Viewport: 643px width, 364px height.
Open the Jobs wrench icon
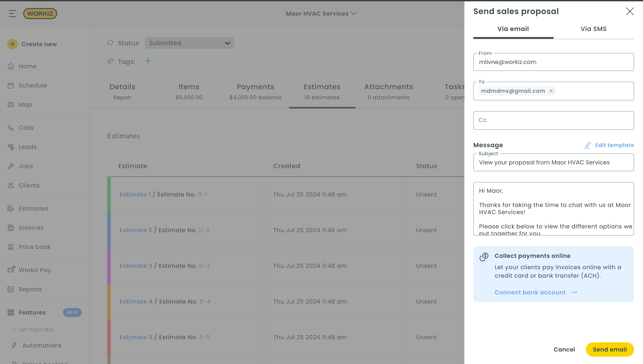tap(11, 166)
